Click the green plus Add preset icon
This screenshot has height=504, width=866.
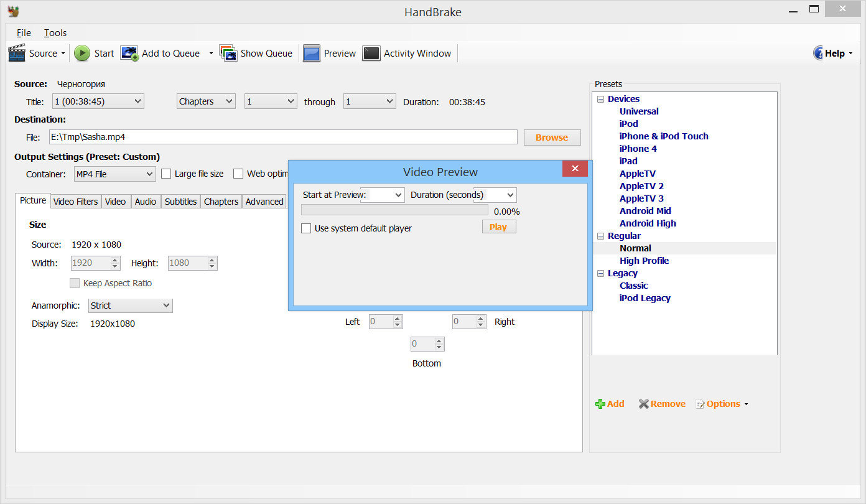pyautogui.click(x=600, y=404)
